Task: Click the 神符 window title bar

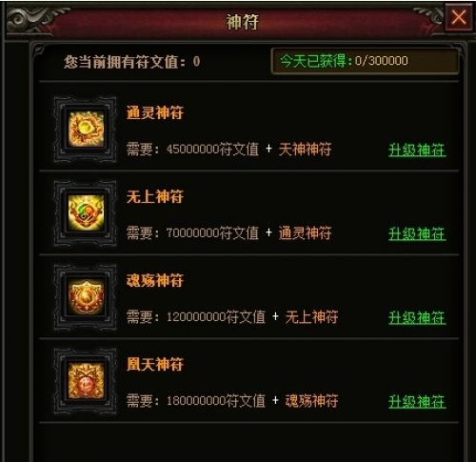Action: click(x=243, y=22)
